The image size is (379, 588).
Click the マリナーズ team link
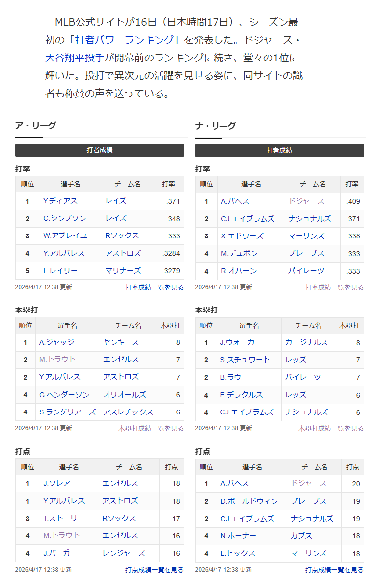[x=123, y=271]
